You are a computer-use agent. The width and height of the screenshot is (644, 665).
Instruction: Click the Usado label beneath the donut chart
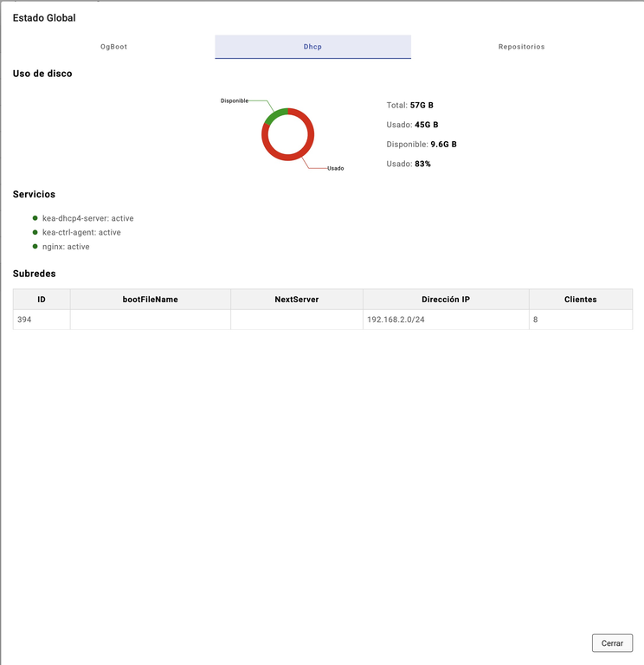pos(335,168)
